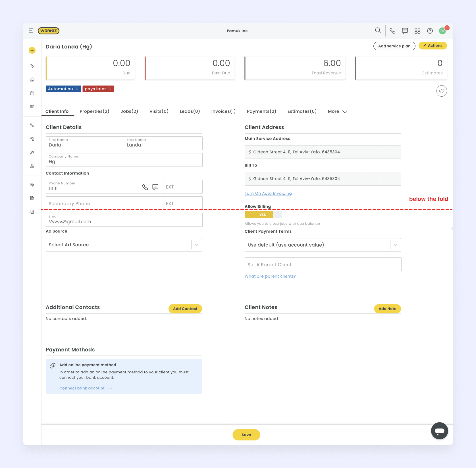Click the Secondary Phone field
The image size is (476, 468).
click(104, 203)
